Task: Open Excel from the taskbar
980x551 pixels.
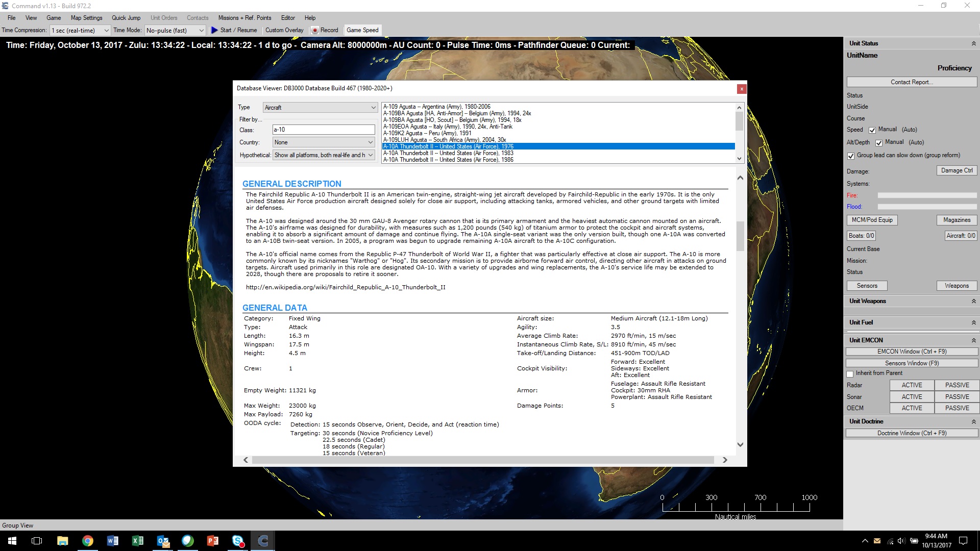Action: pyautogui.click(x=137, y=541)
